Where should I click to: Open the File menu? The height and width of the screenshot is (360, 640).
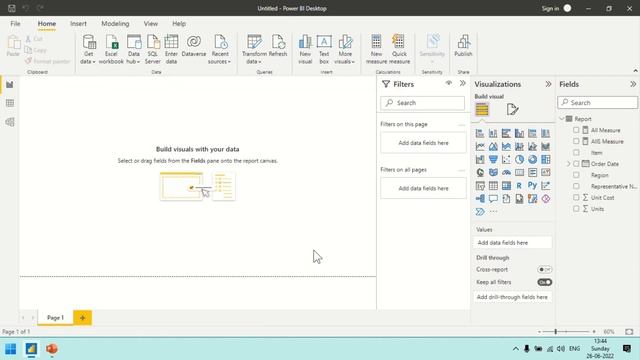click(x=16, y=24)
